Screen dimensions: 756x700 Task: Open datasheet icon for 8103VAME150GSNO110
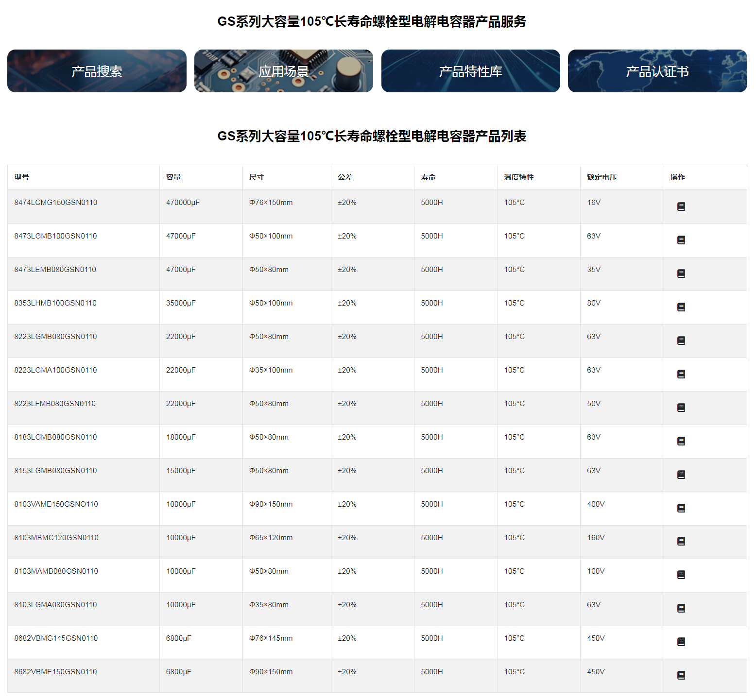(x=681, y=509)
